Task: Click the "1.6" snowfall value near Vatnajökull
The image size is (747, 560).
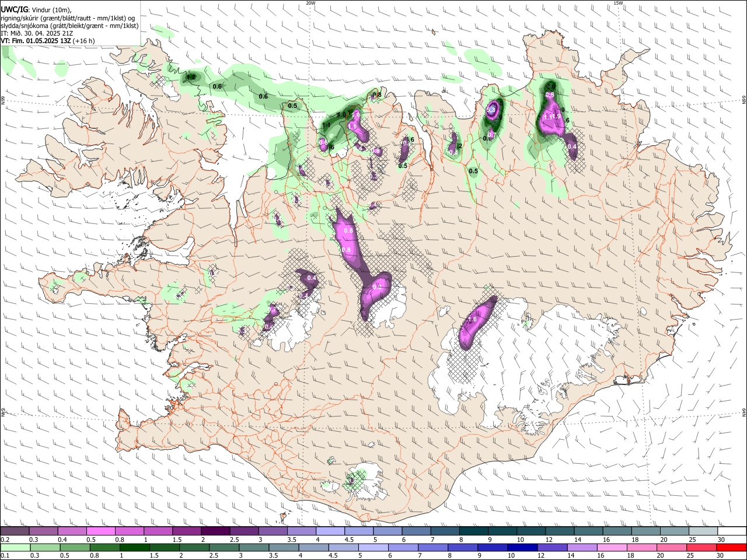Action: tap(473, 320)
